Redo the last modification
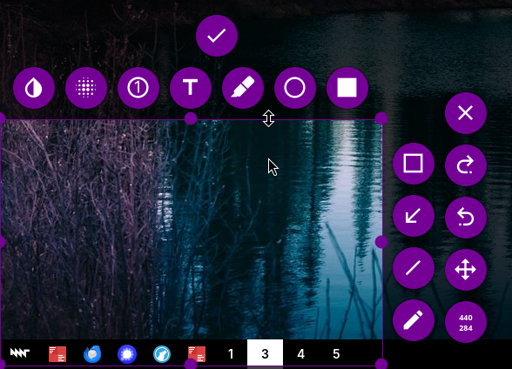The width and height of the screenshot is (512, 369). click(x=466, y=165)
